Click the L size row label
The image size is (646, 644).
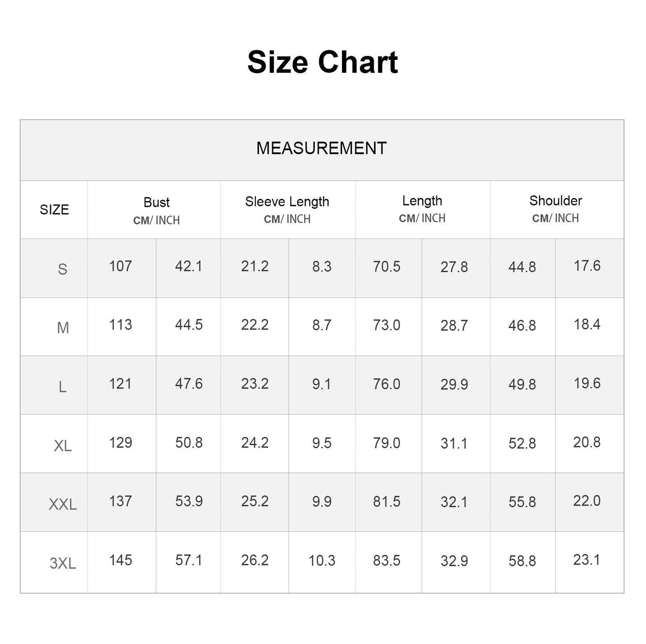point(63,387)
